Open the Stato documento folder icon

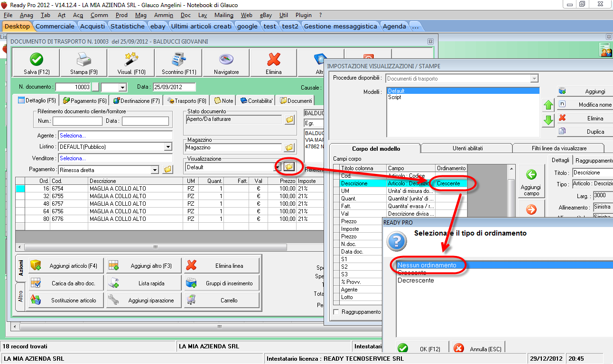coord(289,119)
